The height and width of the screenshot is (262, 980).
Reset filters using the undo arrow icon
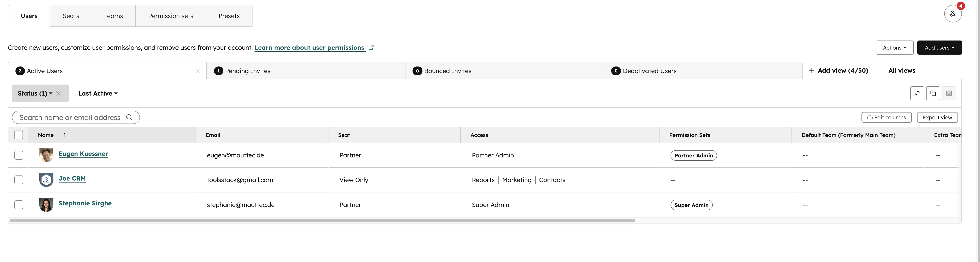[x=917, y=93]
